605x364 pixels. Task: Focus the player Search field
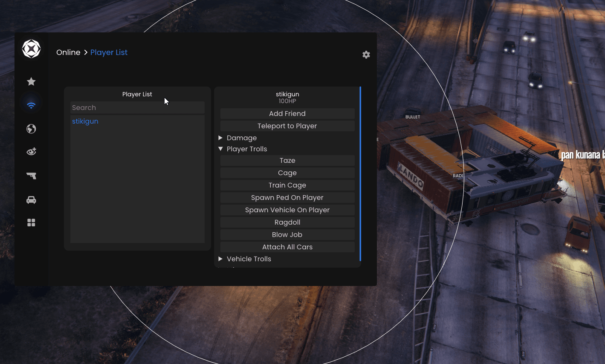137,108
